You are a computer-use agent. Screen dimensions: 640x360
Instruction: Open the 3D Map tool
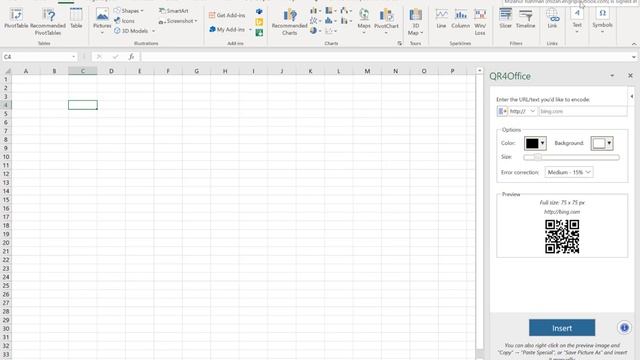416,22
